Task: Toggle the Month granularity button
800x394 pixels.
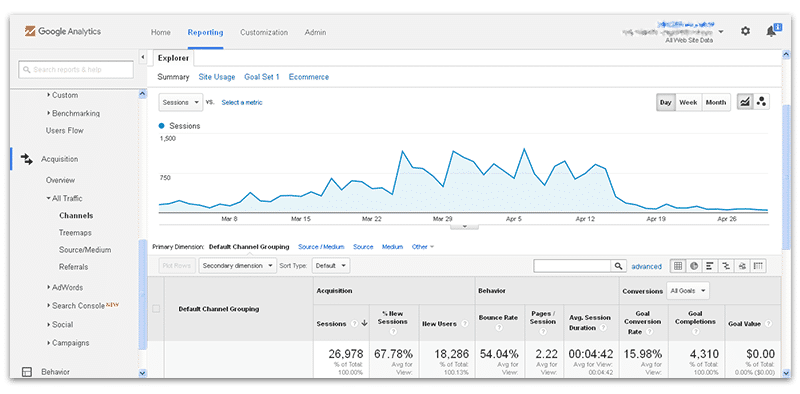Action: [716, 102]
